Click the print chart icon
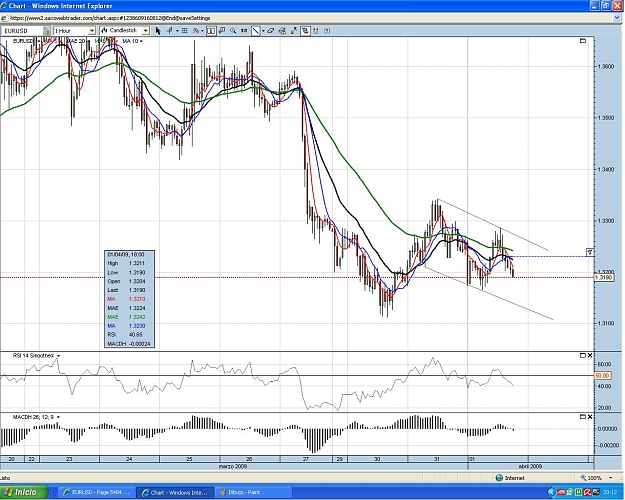 click(283, 31)
